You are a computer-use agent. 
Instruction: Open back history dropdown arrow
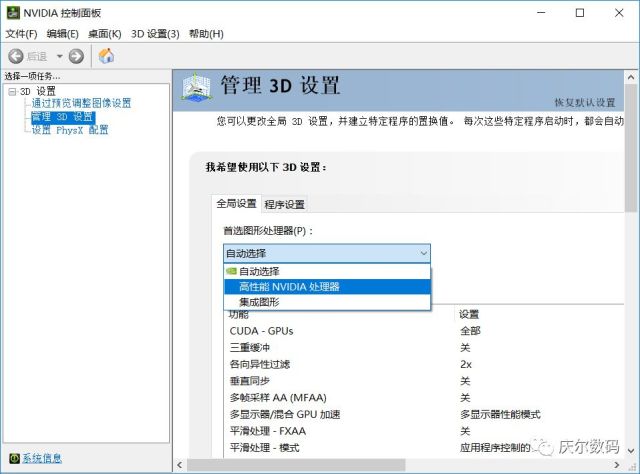(60, 56)
